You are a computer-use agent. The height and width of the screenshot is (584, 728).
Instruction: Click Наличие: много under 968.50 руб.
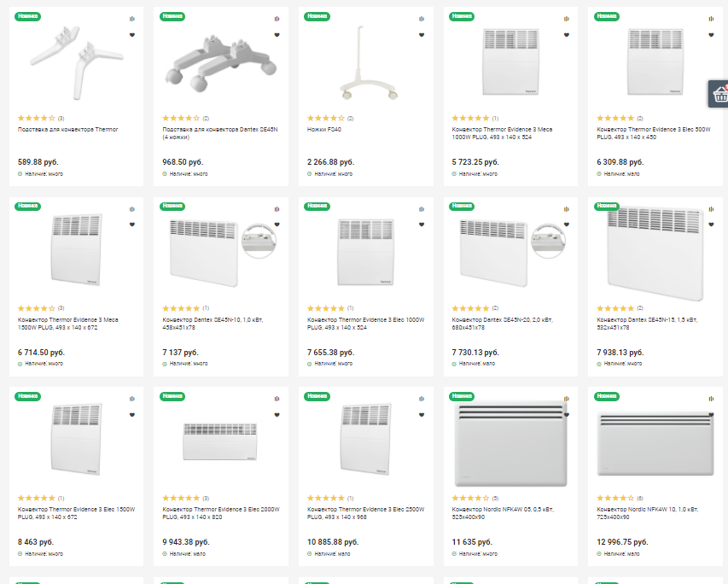pos(185,174)
